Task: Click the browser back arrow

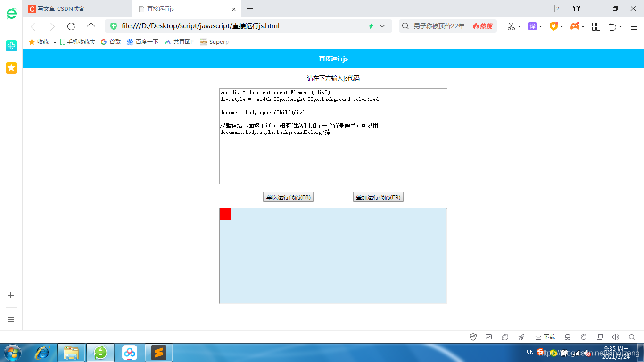Action: (x=33, y=26)
